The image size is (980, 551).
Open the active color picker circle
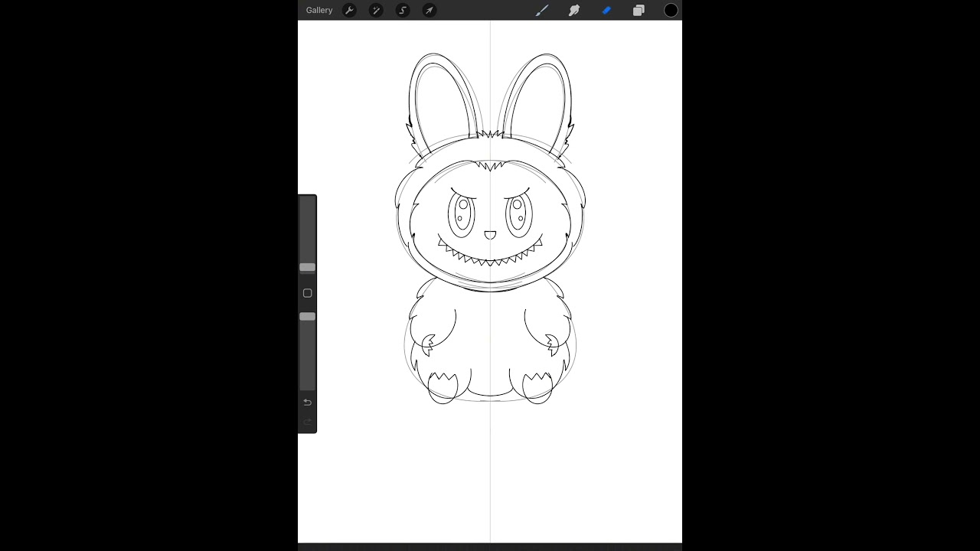pos(671,10)
